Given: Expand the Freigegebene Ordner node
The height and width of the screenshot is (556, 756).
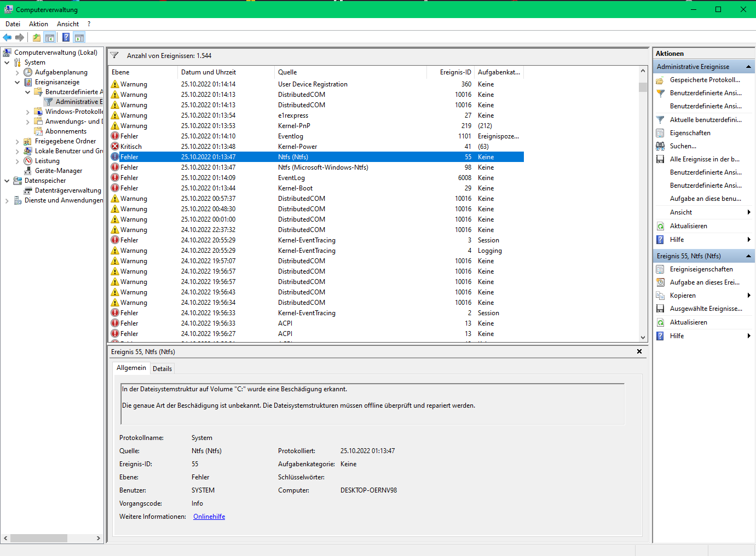Looking at the screenshot, I should click(18, 141).
